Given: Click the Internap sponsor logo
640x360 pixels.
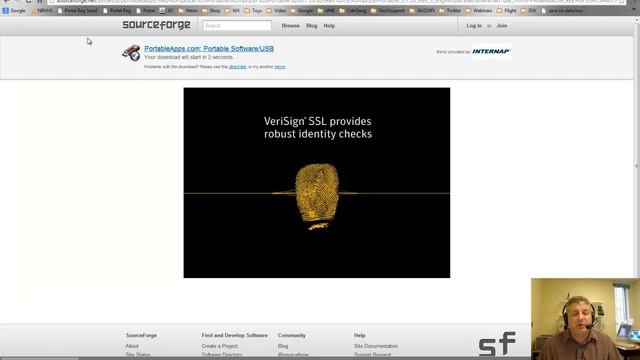Looking at the screenshot, I should click(x=491, y=51).
